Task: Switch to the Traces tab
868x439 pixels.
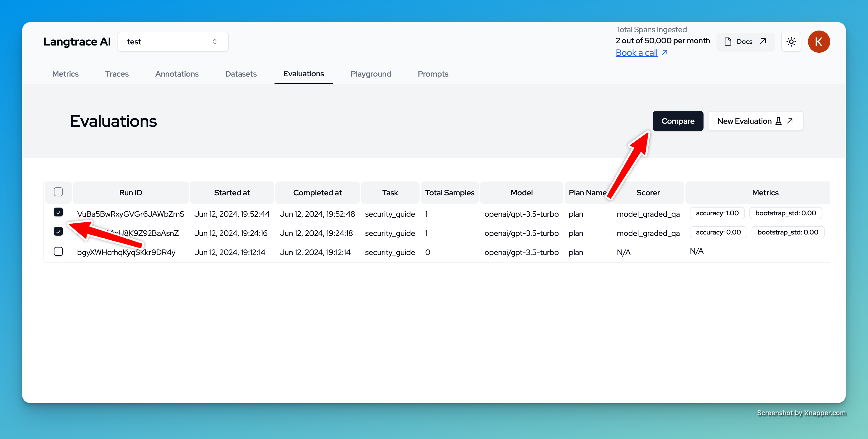Action: [x=117, y=74]
